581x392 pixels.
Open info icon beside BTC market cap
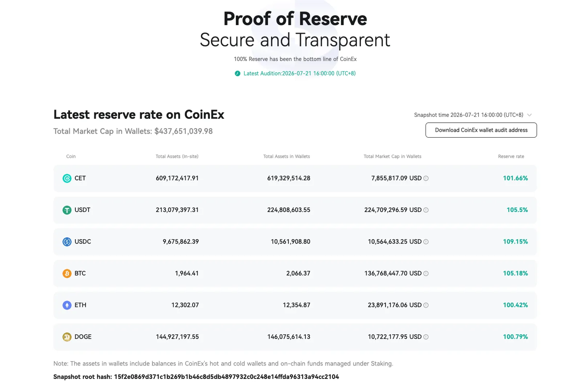[x=426, y=273]
